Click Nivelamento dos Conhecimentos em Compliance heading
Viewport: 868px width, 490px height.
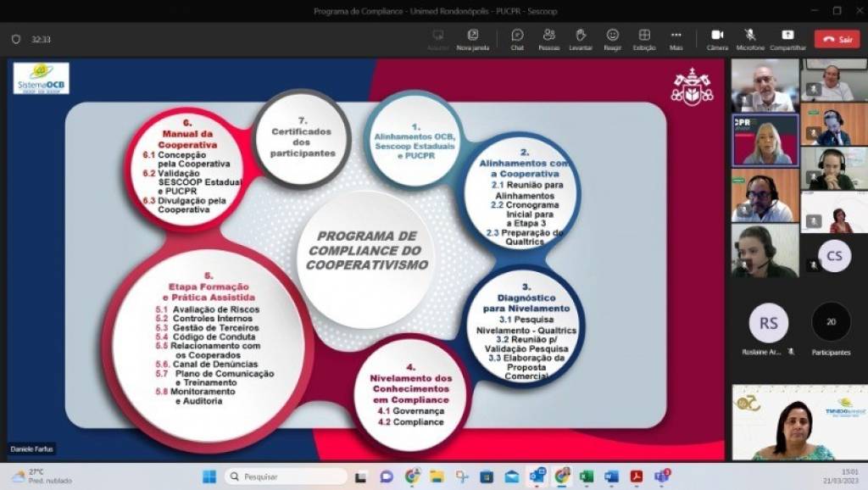pyautogui.click(x=411, y=388)
